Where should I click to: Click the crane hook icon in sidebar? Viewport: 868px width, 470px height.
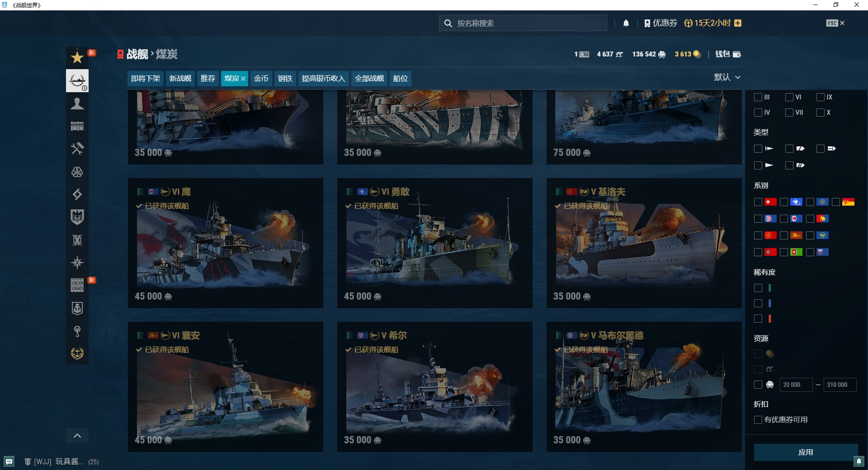click(x=77, y=331)
